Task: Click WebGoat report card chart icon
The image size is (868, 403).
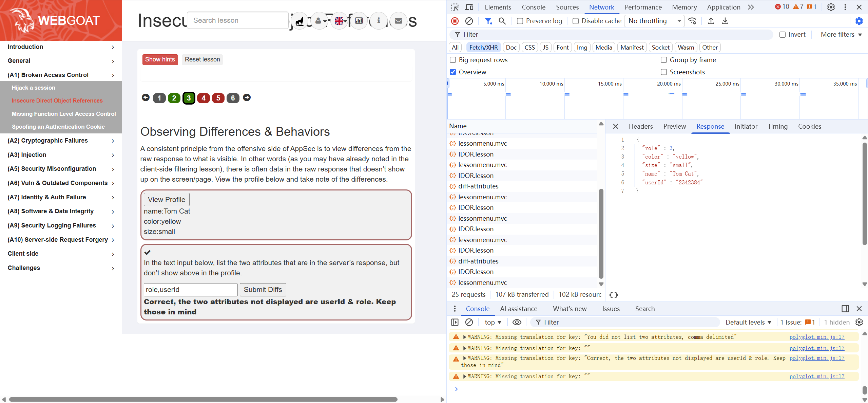Action: click(359, 21)
